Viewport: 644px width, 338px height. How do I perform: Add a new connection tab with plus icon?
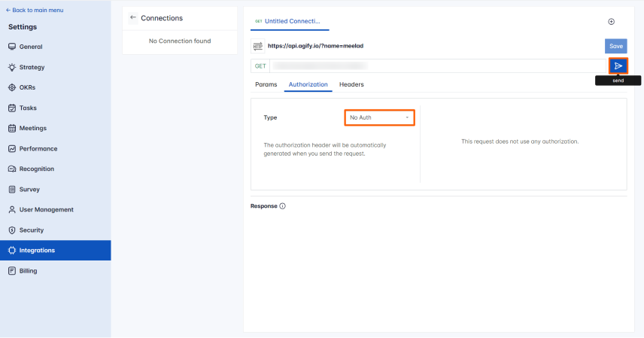click(x=611, y=21)
